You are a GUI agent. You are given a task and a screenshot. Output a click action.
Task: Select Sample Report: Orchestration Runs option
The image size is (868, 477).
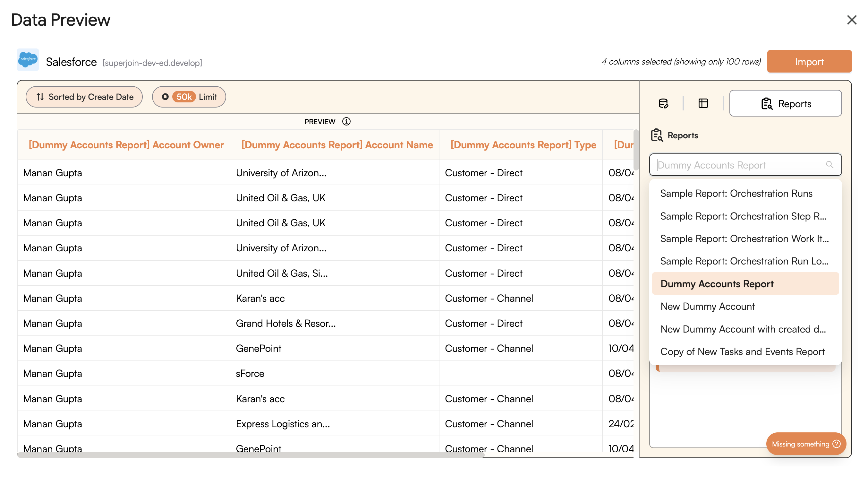pyautogui.click(x=736, y=194)
